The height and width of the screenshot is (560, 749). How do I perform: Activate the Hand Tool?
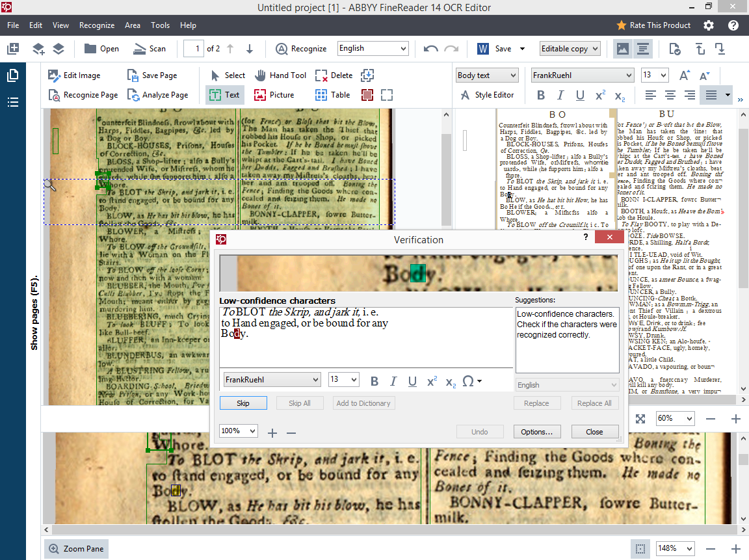[280, 75]
